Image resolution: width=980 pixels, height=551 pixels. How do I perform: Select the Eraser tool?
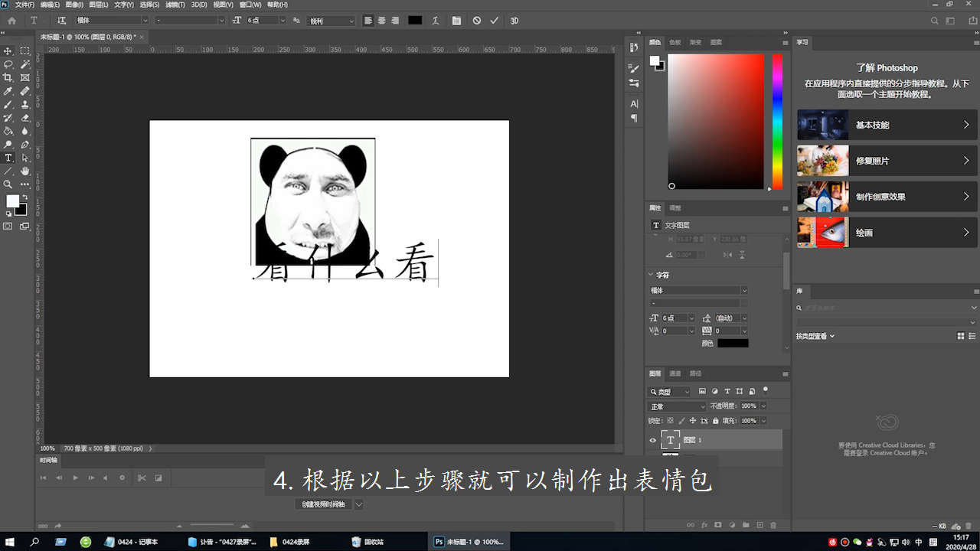tap(25, 118)
